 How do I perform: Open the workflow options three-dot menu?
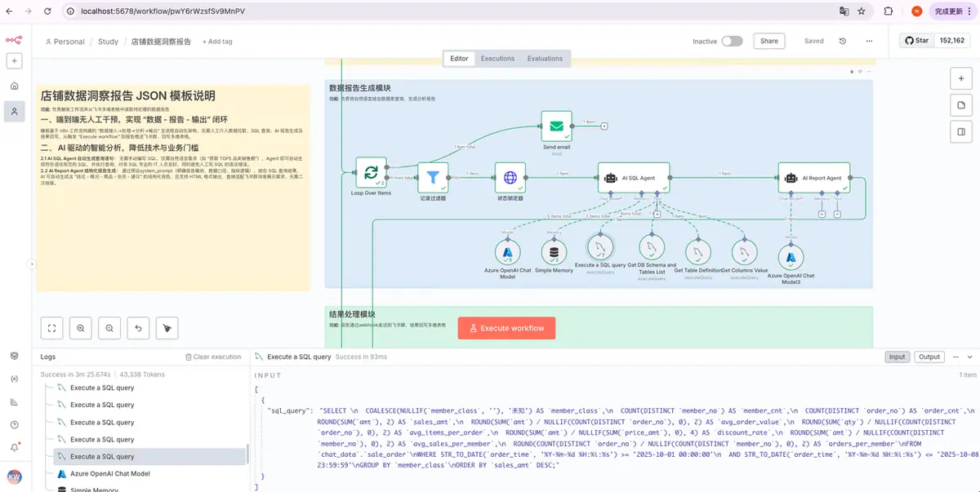pos(871,41)
